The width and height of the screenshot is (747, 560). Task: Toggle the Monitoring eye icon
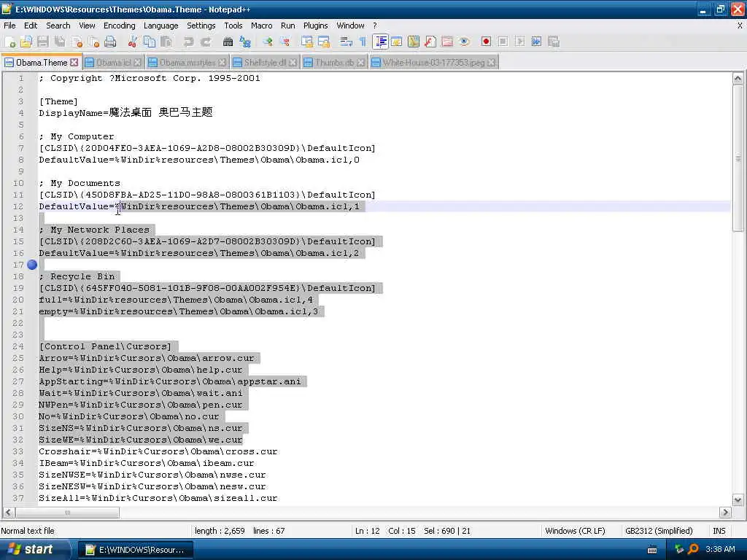pyautogui.click(x=464, y=42)
